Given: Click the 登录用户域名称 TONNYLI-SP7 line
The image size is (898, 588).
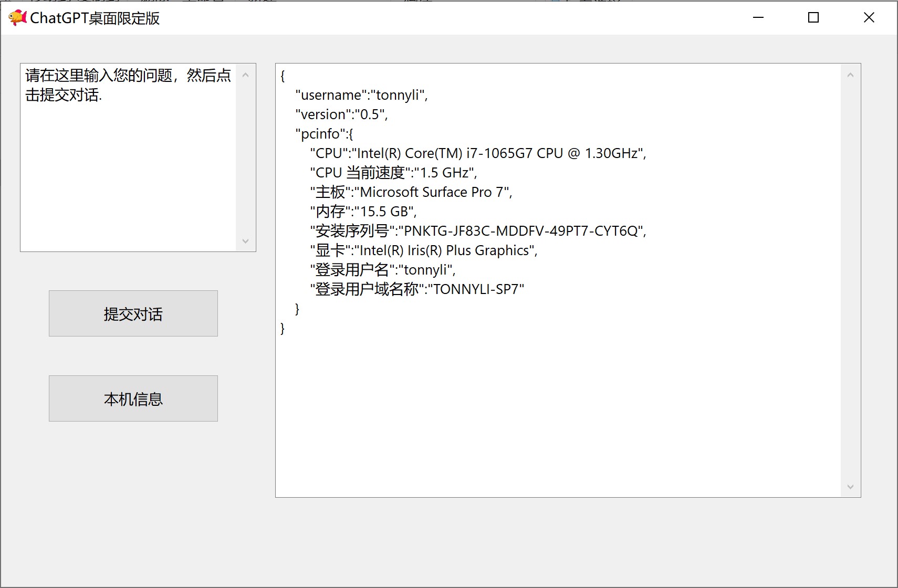Looking at the screenshot, I should click(x=417, y=289).
